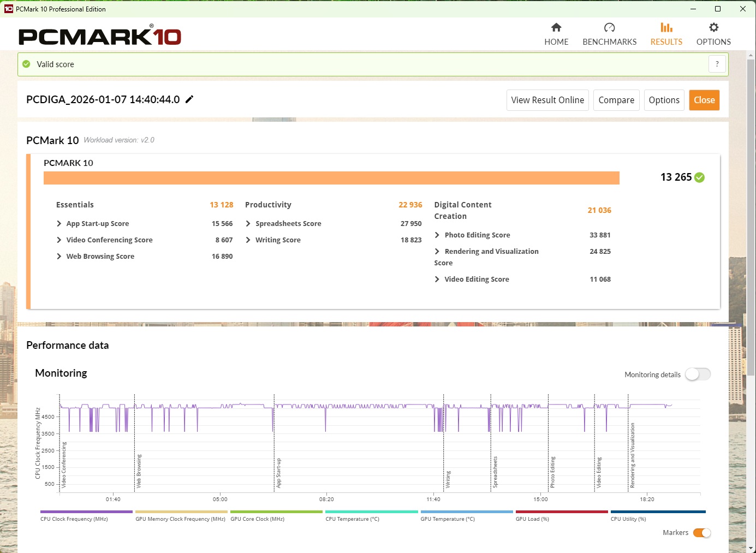The width and height of the screenshot is (756, 553).
Task: Click the Compare button
Action: tap(616, 100)
